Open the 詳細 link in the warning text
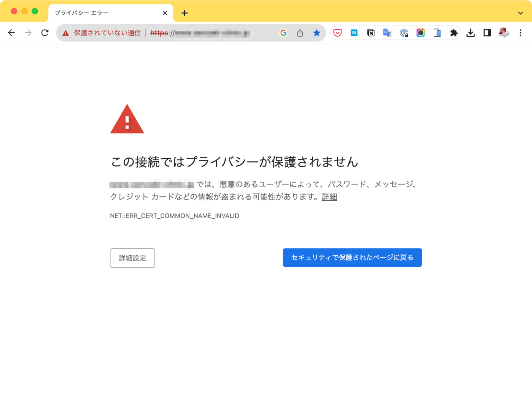532x414 pixels. (x=329, y=197)
